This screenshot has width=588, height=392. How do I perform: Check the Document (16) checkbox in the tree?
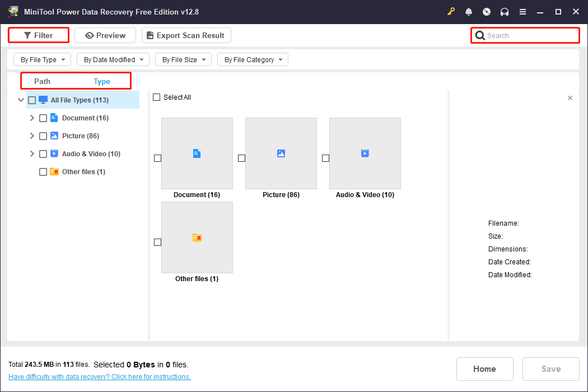(x=43, y=118)
